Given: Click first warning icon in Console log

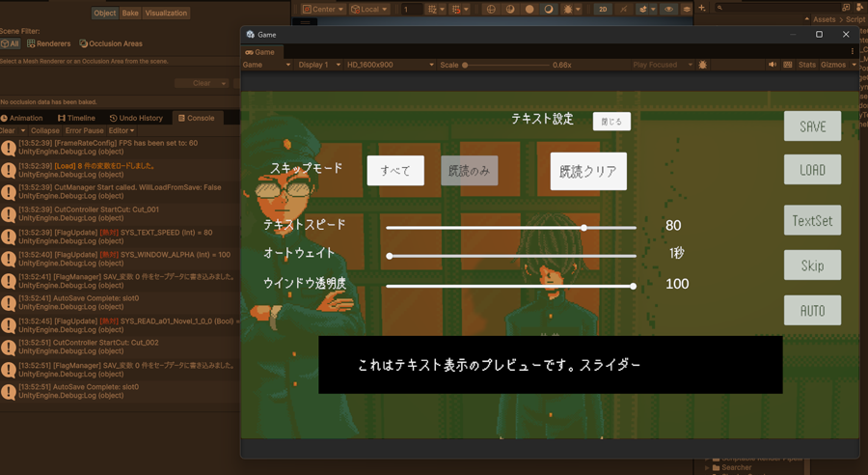Looking at the screenshot, I should click(9, 148).
